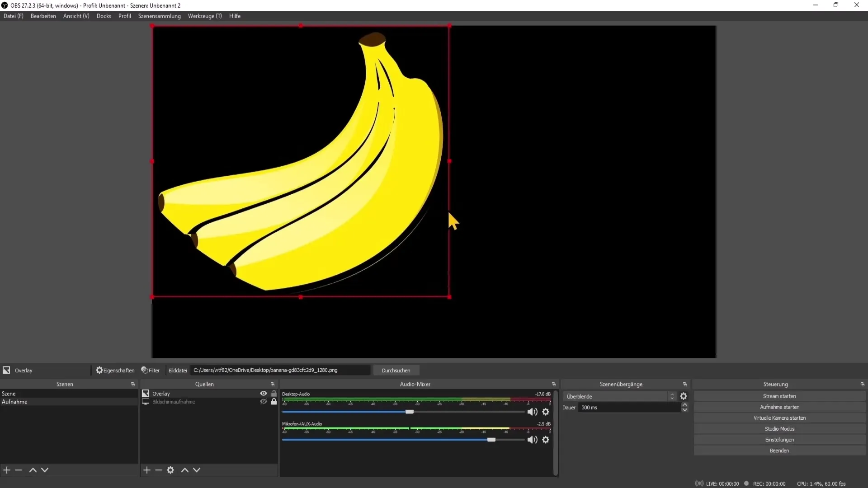The height and width of the screenshot is (488, 868).
Task: Open source properties via the gear icon
Action: pos(170,470)
